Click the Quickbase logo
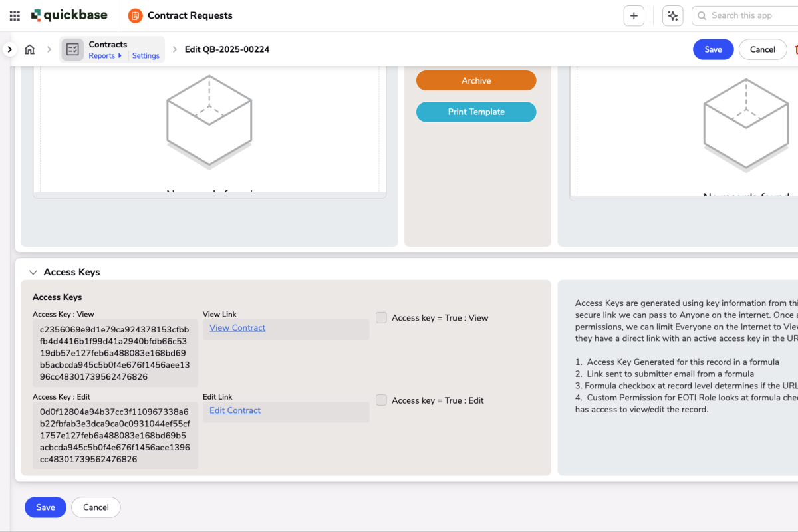The width and height of the screenshot is (798, 532). pos(69,15)
